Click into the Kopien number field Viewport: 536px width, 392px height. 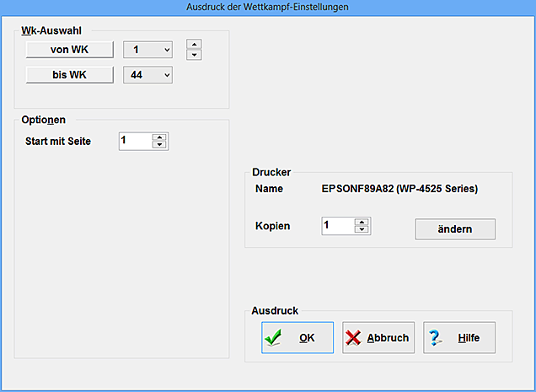tap(336, 226)
